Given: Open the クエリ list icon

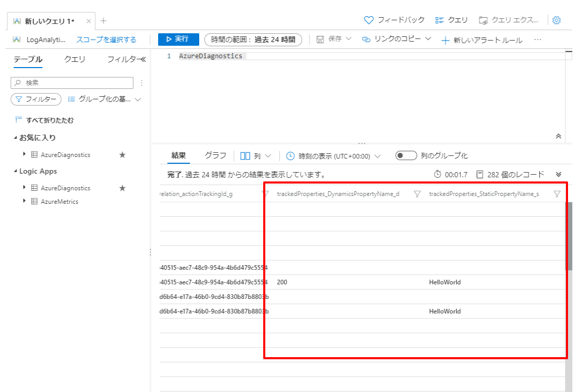Looking at the screenshot, I should (x=440, y=20).
